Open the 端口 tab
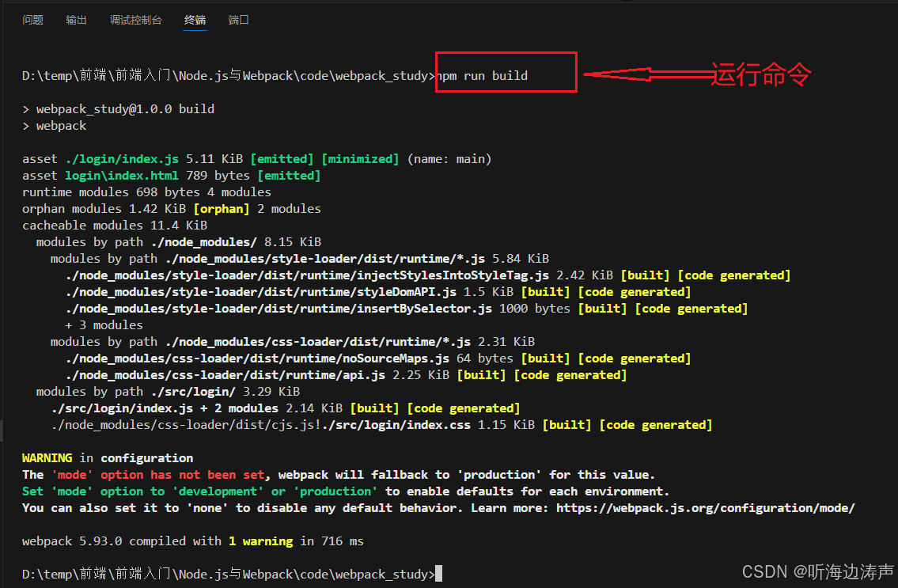 click(x=238, y=20)
